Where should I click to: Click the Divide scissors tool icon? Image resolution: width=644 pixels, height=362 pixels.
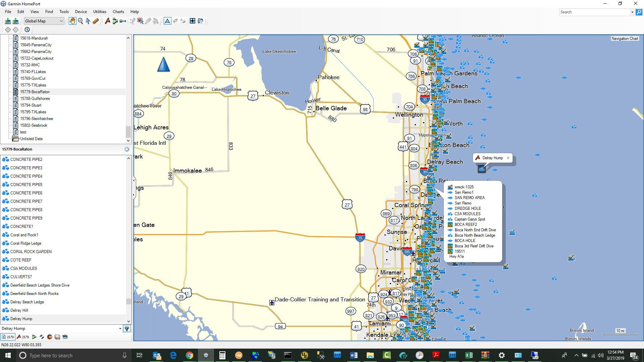[x=156, y=21]
